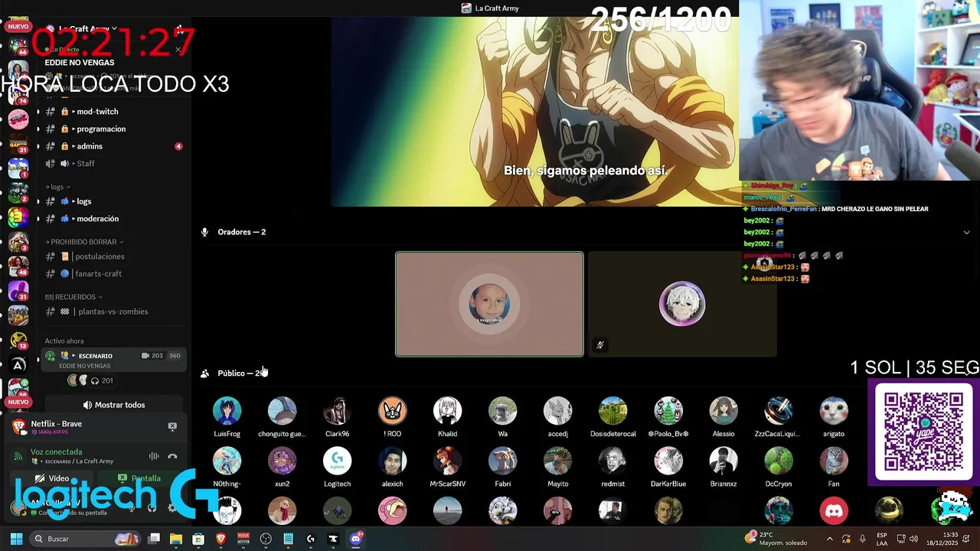The height and width of the screenshot is (551, 980).
Task: Disconnect from voice with the hang-up icon
Action: click(x=172, y=456)
